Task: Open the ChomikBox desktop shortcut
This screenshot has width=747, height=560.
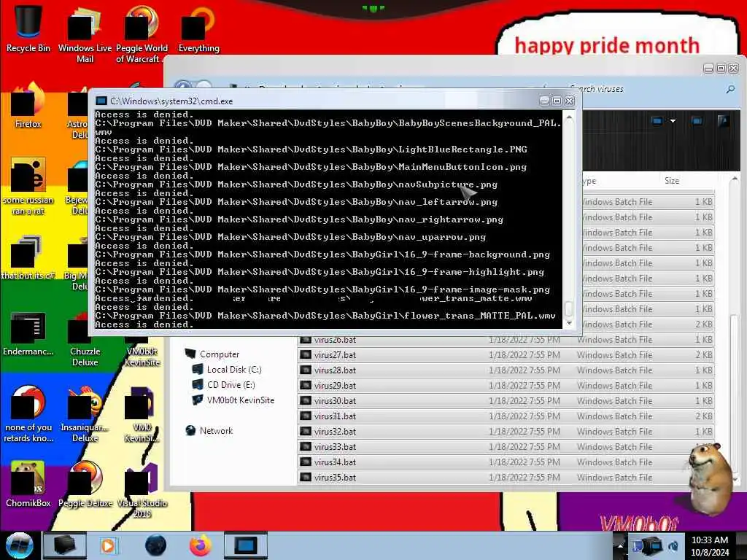Action: click(x=28, y=485)
